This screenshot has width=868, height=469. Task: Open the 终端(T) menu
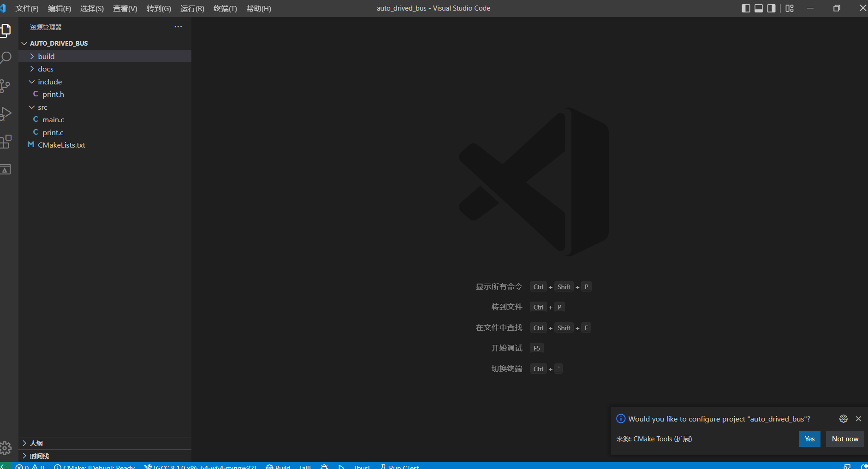(225, 8)
